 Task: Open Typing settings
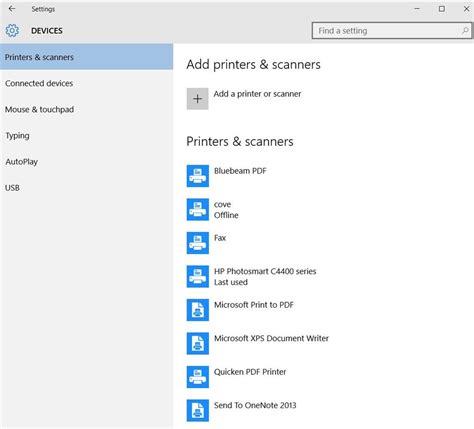[x=86, y=135]
